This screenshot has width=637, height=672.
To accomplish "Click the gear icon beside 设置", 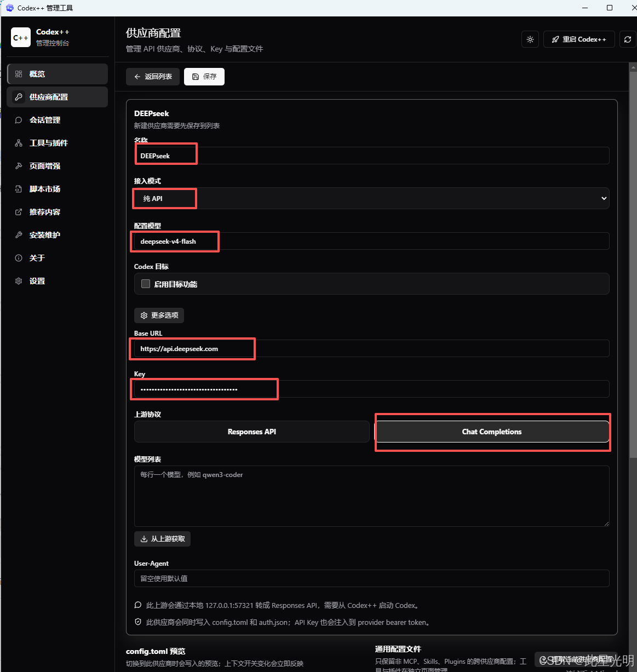I will (19, 281).
